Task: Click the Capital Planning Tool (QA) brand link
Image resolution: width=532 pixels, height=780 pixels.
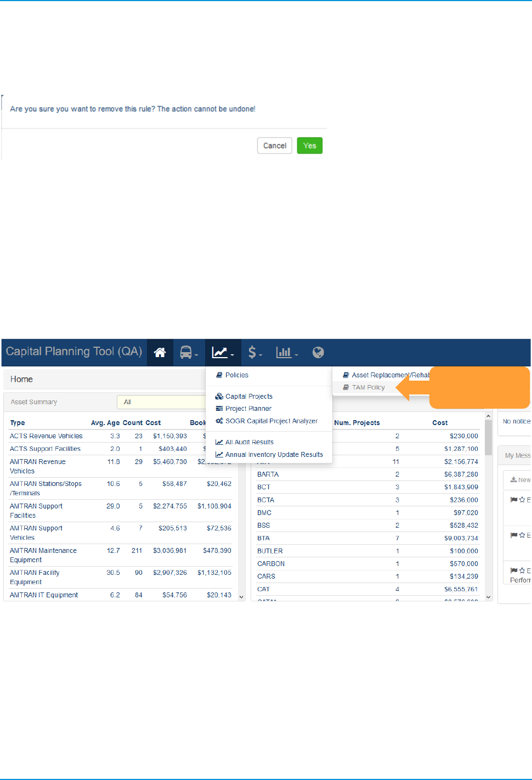Action: 74,352
